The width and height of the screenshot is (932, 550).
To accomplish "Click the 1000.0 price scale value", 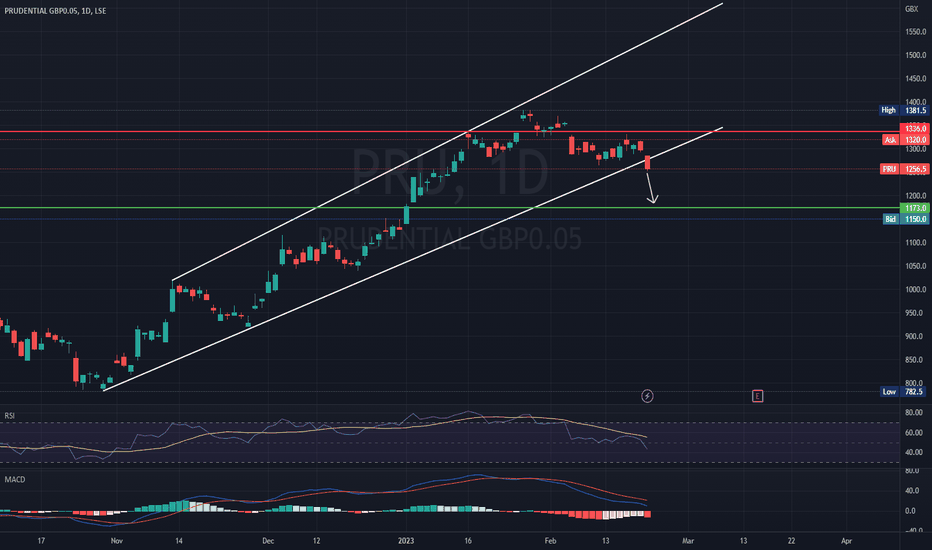I will [916, 290].
